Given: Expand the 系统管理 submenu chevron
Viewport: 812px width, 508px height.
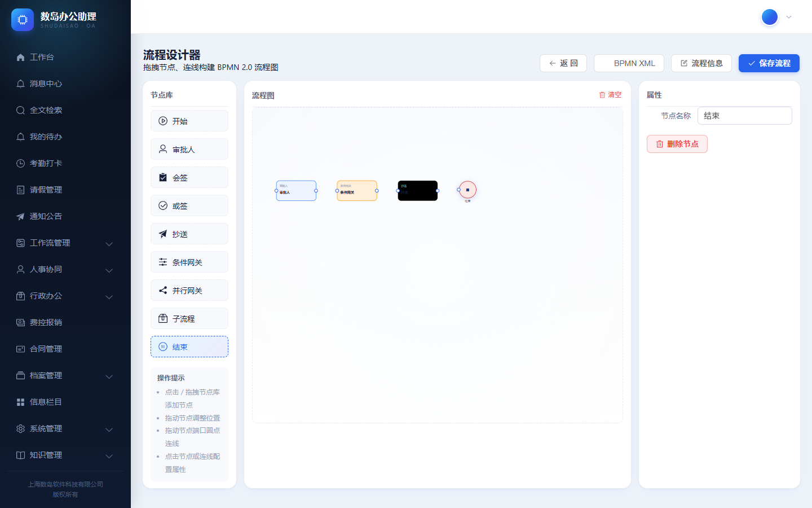Looking at the screenshot, I should (x=109, y=429).
